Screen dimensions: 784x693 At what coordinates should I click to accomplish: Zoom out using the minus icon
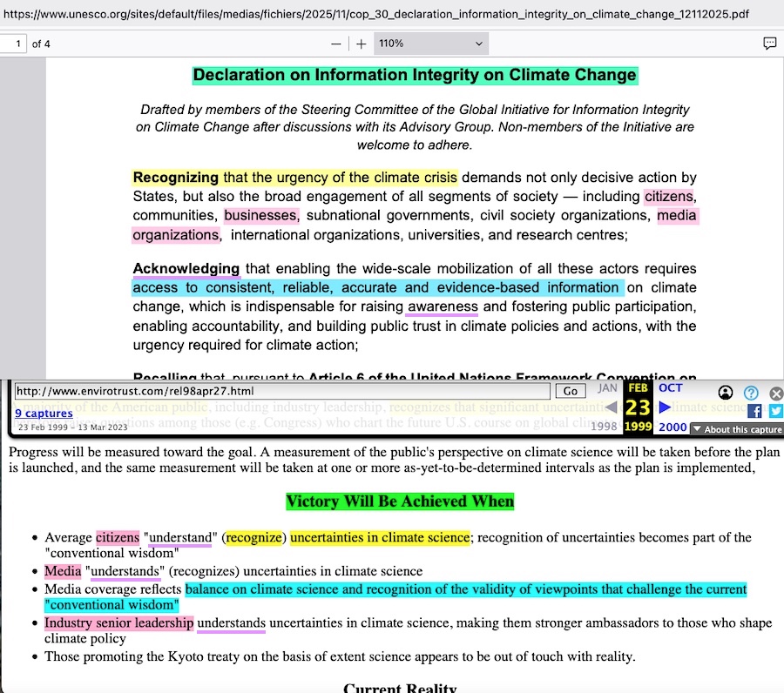pos(336,44)
